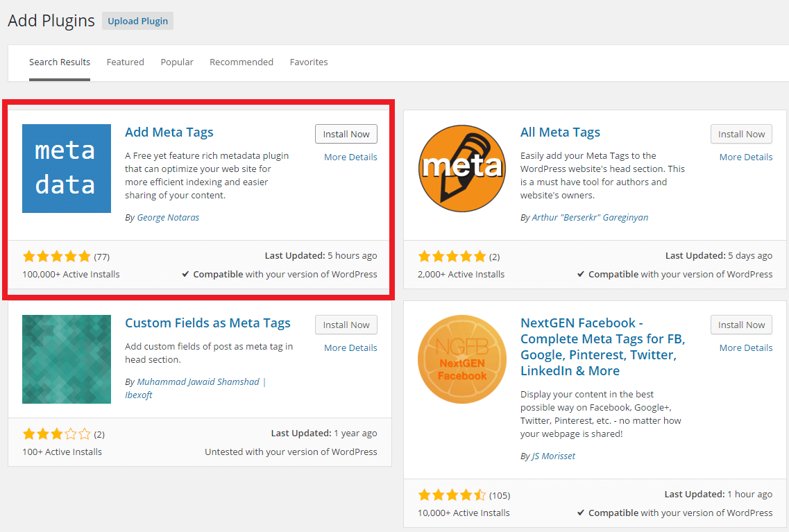Open the Search Results tab

[60, 62]
